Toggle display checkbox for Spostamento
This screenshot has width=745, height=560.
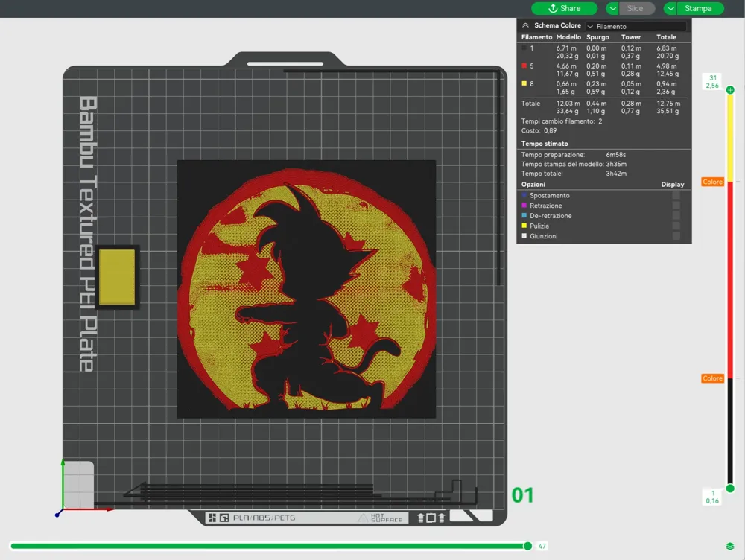(676, 195)
